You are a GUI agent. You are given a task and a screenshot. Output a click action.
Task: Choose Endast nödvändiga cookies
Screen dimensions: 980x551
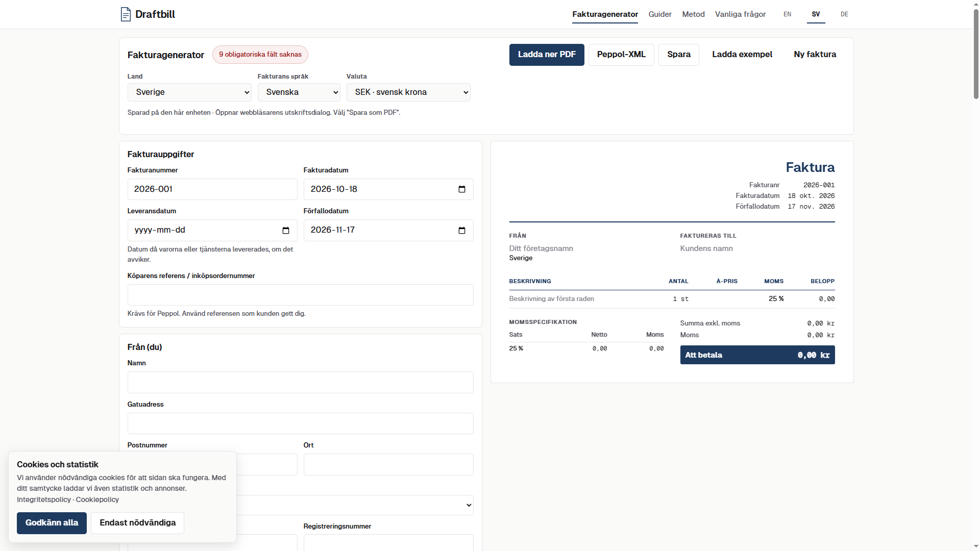click(x=137, y=523)
